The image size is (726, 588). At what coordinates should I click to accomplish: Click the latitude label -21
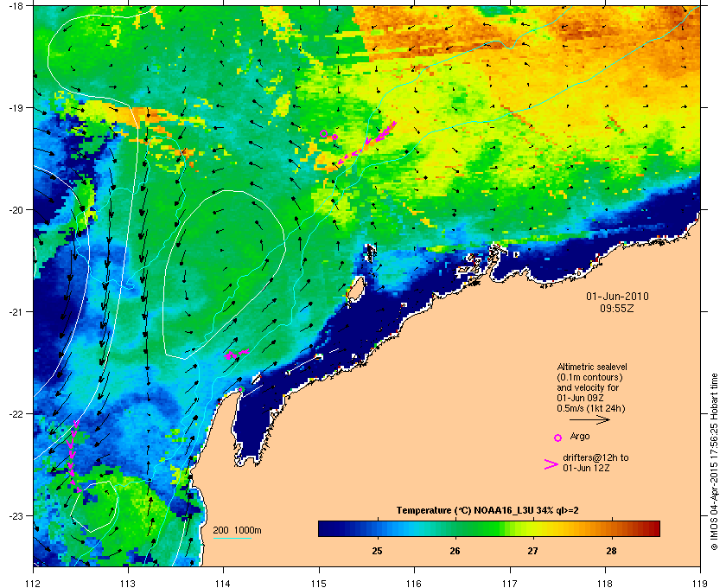click(x=16, y=312)
